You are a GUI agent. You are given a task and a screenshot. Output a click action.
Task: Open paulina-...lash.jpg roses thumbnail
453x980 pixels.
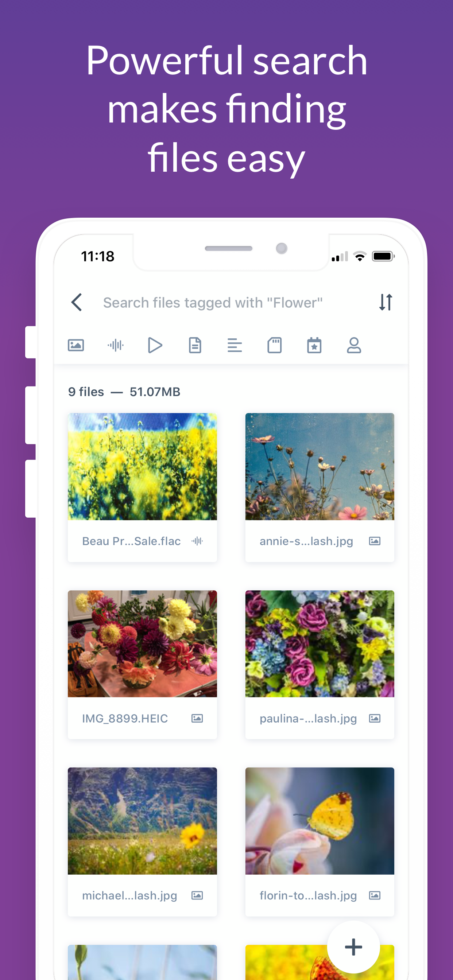tap(320, 644)
